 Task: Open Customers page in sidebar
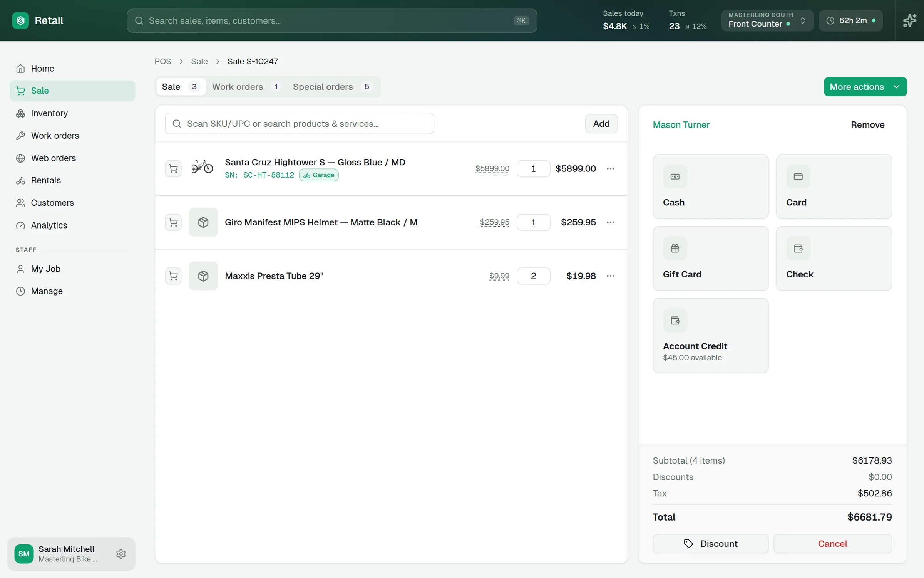(x=72, y=203)
